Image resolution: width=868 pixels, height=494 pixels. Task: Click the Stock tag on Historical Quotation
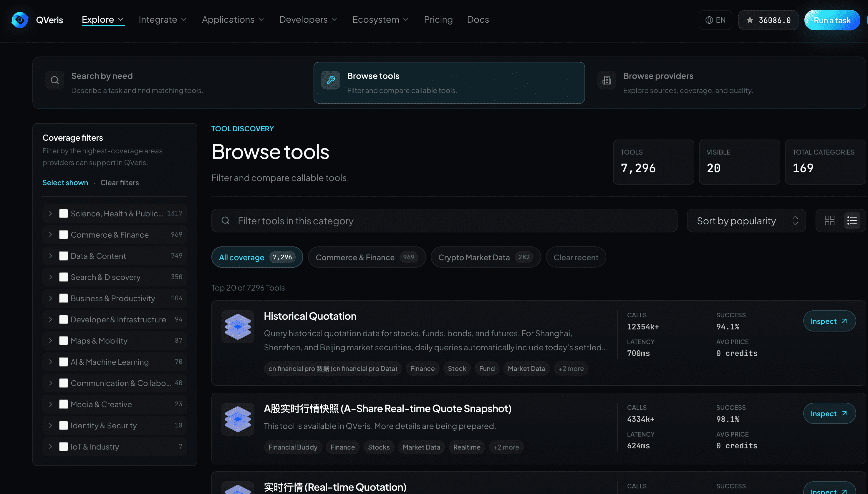[457, 369]
